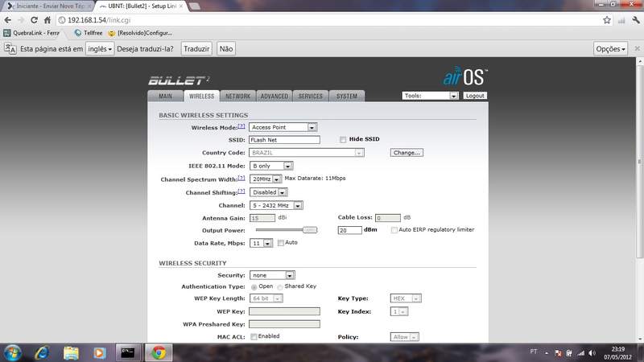644x362 pixels.
Task: Check the Data Rate Auto checkbox
Action: pyautogui.click(x=280, y=243)
